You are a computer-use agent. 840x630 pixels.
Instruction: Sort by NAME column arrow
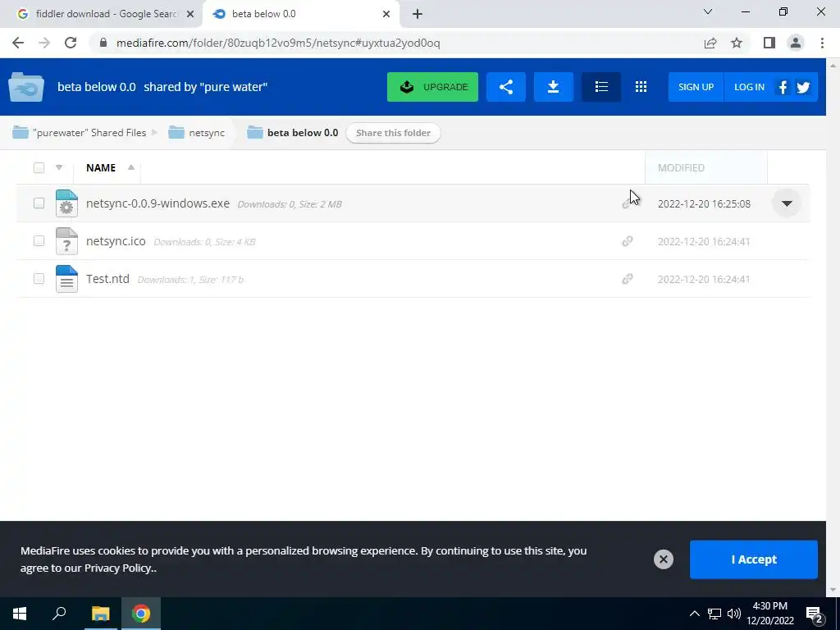(130, 167)
